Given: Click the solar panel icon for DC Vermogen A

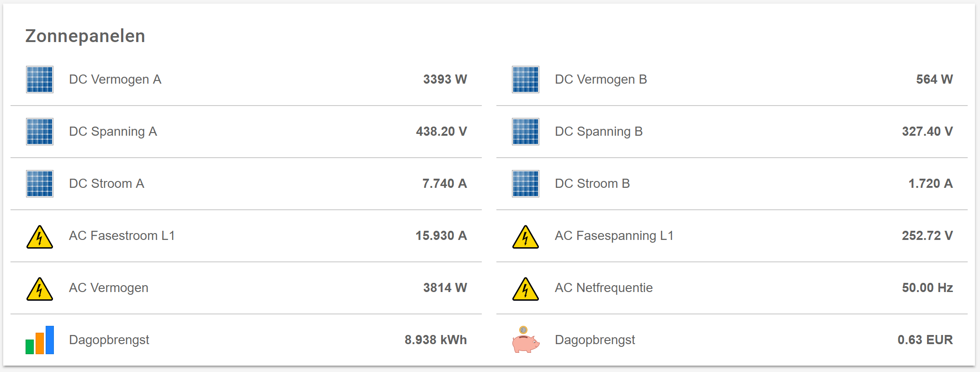Looking at the screenshot, I should coord(40,80).
